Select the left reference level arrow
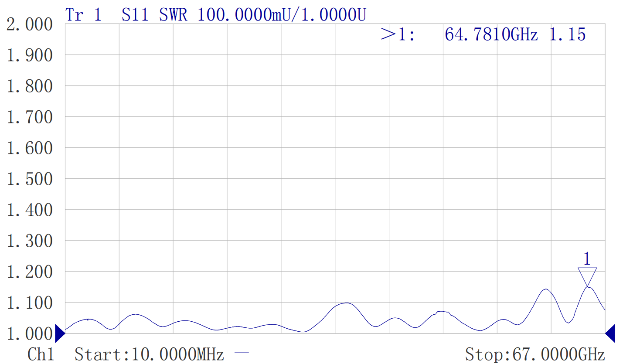623x364 pixels. (x=60, y=333)
